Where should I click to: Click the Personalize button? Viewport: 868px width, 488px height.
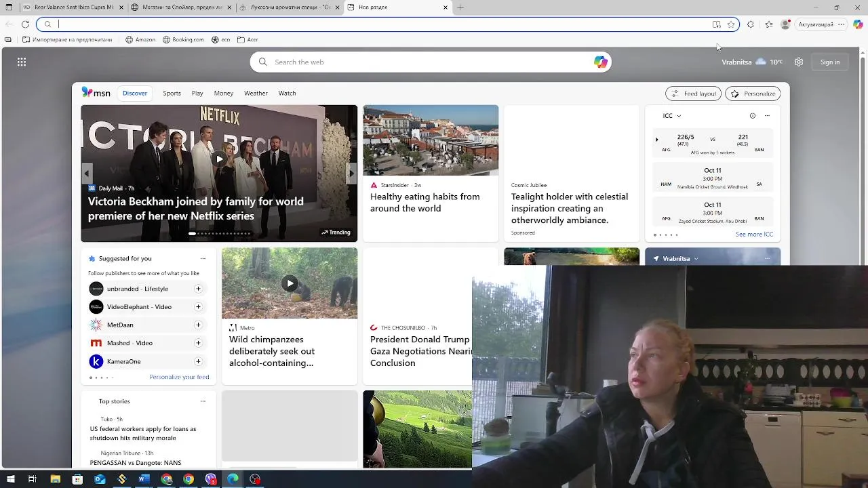coord(753,94)
